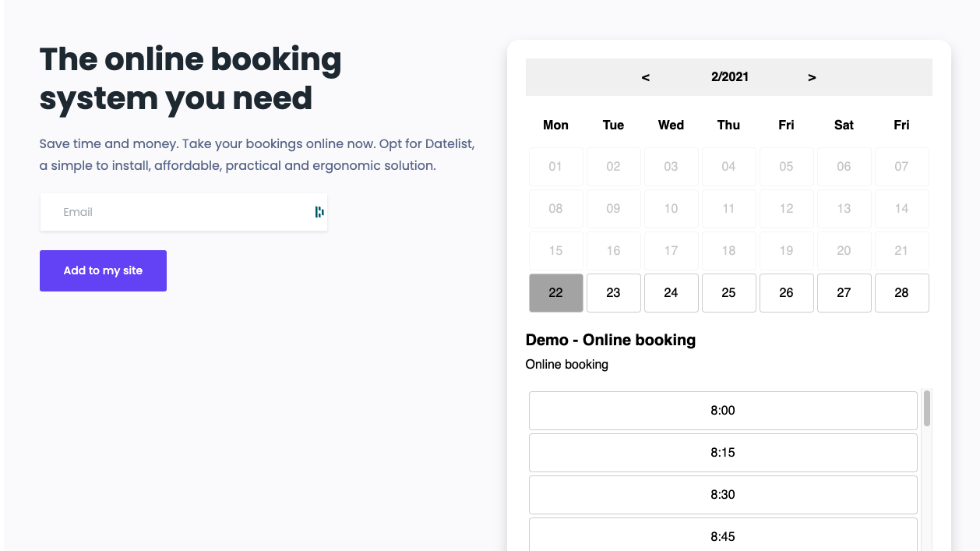Image resolution: width=980 pixels, height=551 pixels.
Task: Click the previous month arrow in the calendar
Action: coord(645,77)
